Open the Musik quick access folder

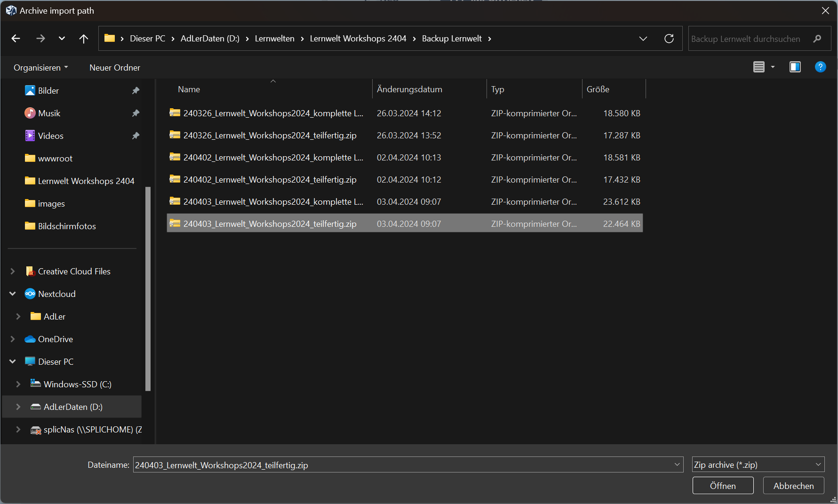[49, 113]
